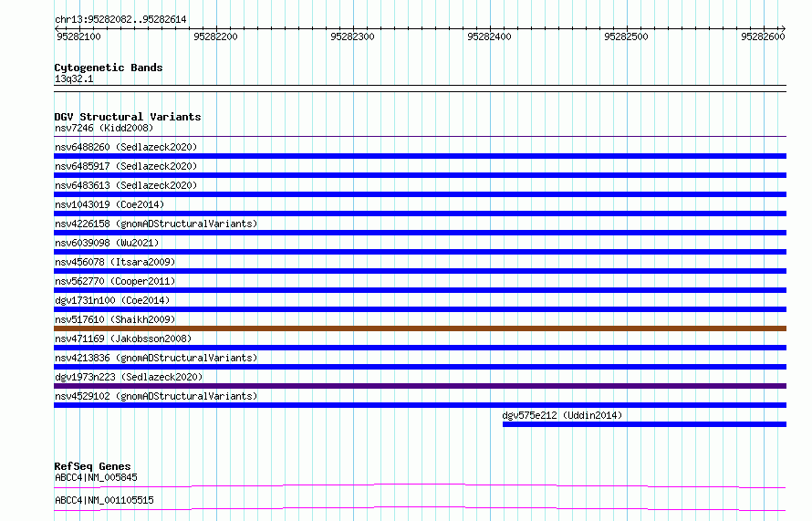The image size is (812, 521).
Task: Select variant dgv1973n223 (Sedlazeck2020) label
Action: pos(129,377)
